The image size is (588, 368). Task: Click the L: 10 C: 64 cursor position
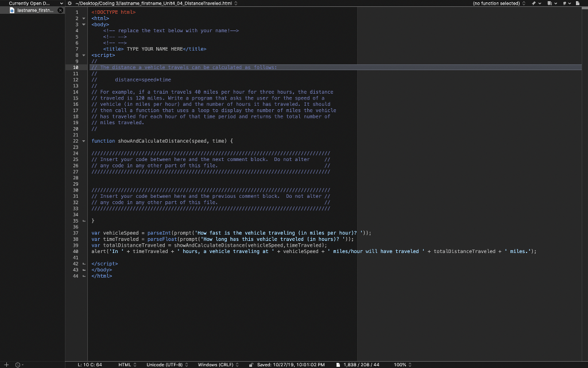(x=90, y=365)
